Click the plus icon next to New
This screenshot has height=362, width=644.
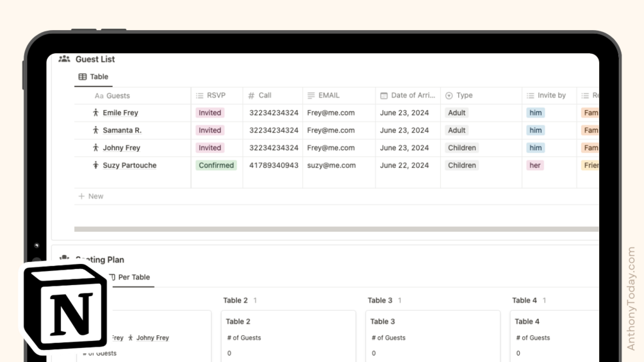81,196
